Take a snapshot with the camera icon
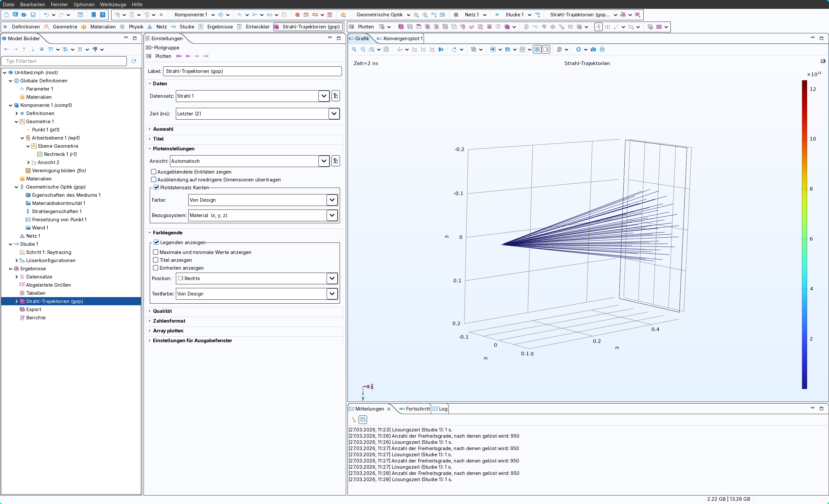829x504 pixels. 593,49
